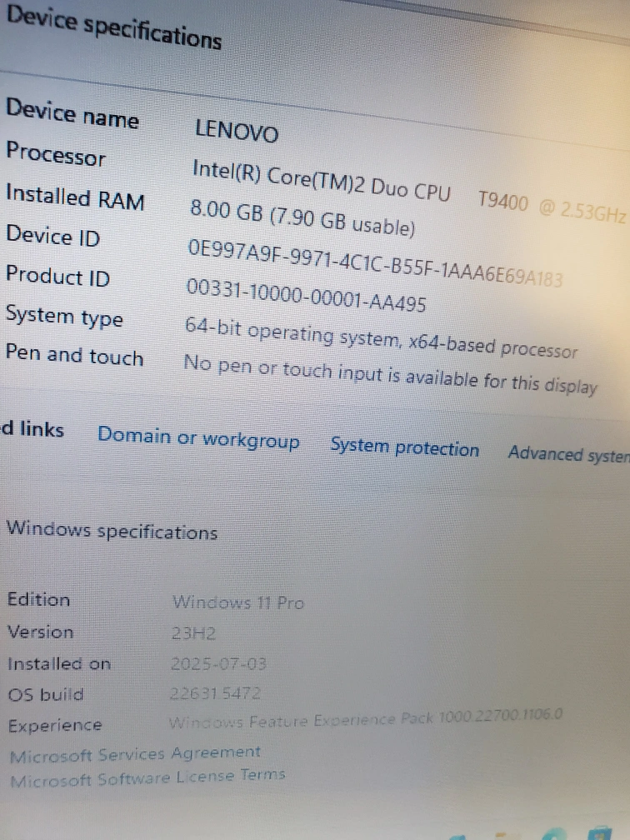Open the Advanced system settings link
630x840 pixels.
(569, 454)
